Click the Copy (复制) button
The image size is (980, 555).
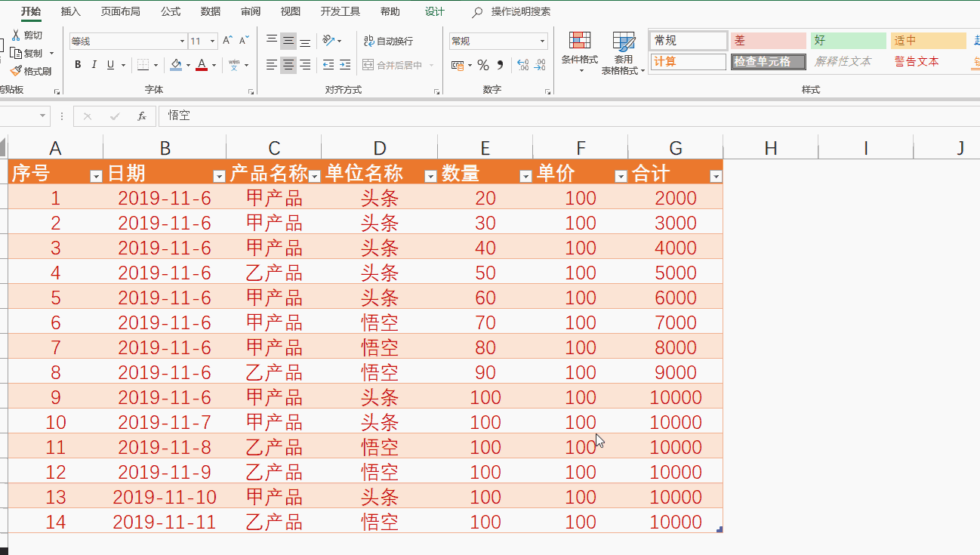coord(26,54)
